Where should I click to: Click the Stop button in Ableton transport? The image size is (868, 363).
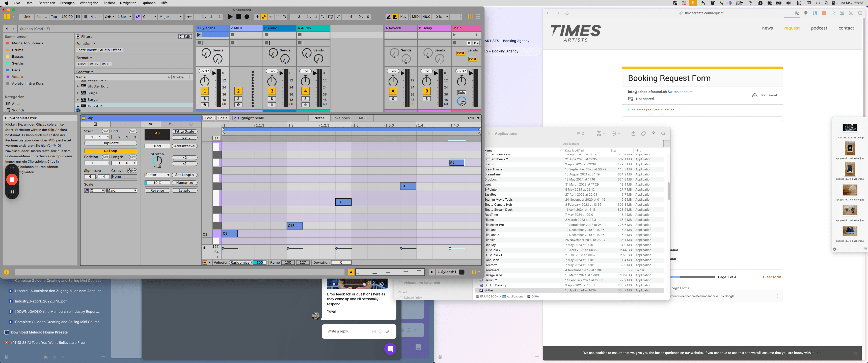(238, 16)
